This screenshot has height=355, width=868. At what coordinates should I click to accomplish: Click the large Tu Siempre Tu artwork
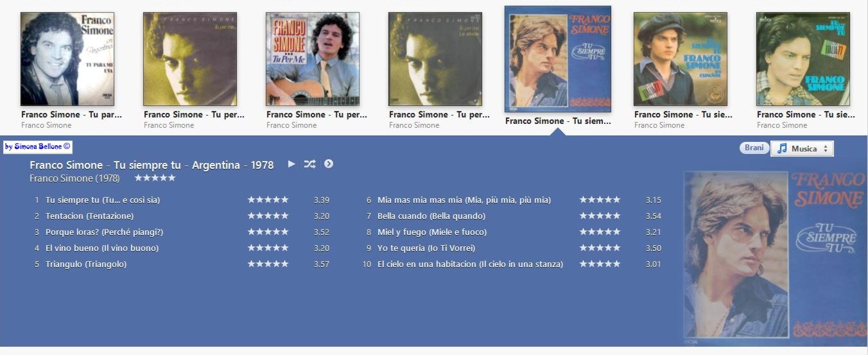coord(774,255)
